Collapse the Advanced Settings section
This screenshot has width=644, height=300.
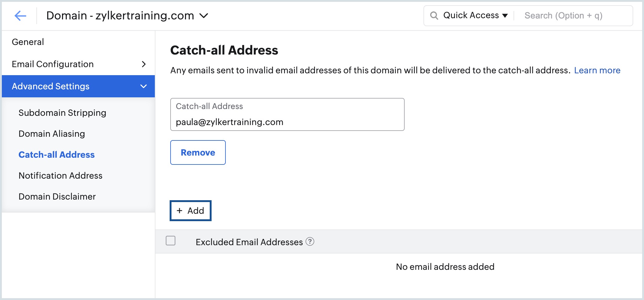143,86
